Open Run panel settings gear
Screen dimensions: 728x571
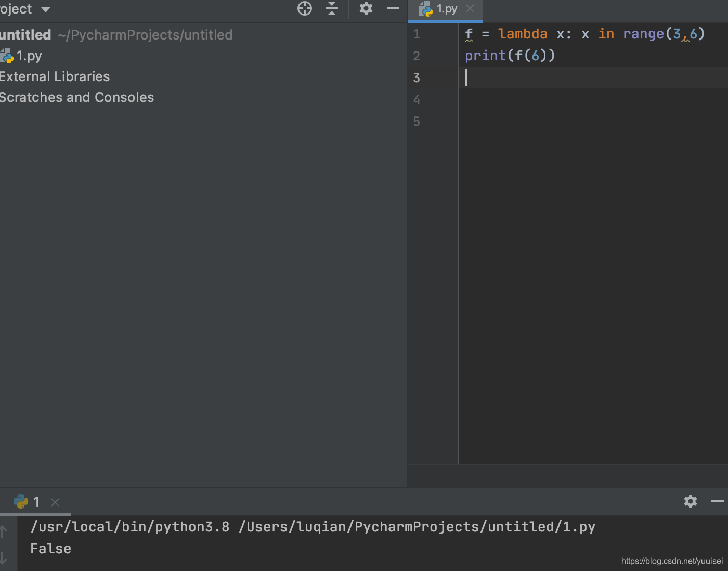click(x=691, y=501)
